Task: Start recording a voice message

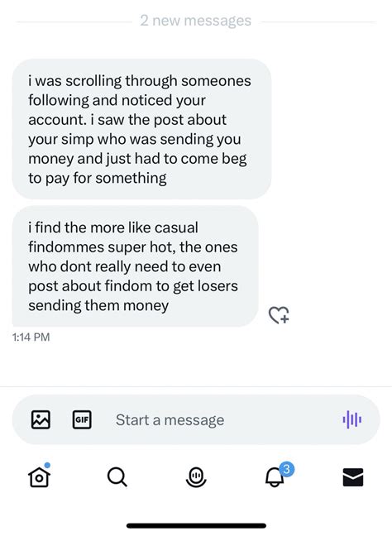Action: (x=352, y=419)
